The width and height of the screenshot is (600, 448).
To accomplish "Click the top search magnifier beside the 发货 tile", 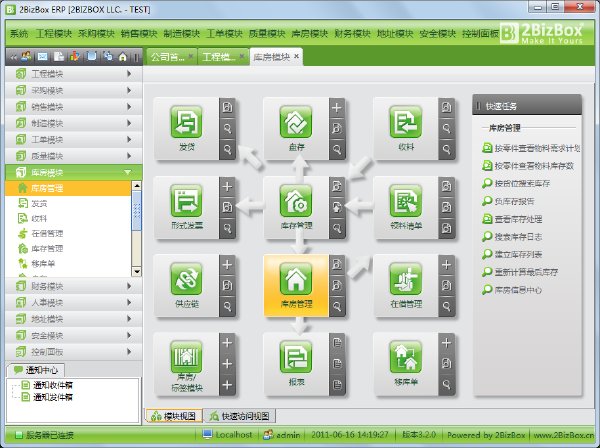I will click(227, 129).
